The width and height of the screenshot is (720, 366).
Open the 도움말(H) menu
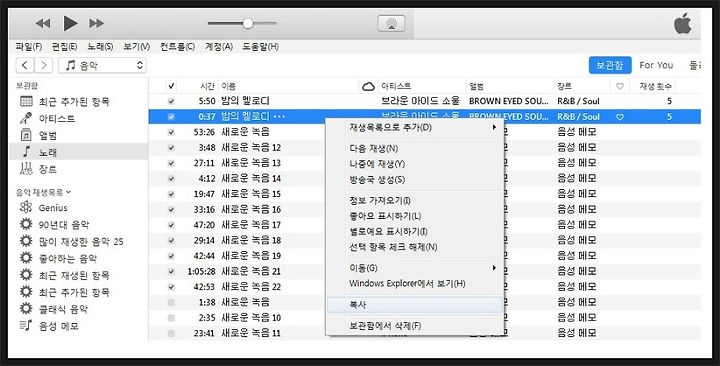click(x=260, y=47)
